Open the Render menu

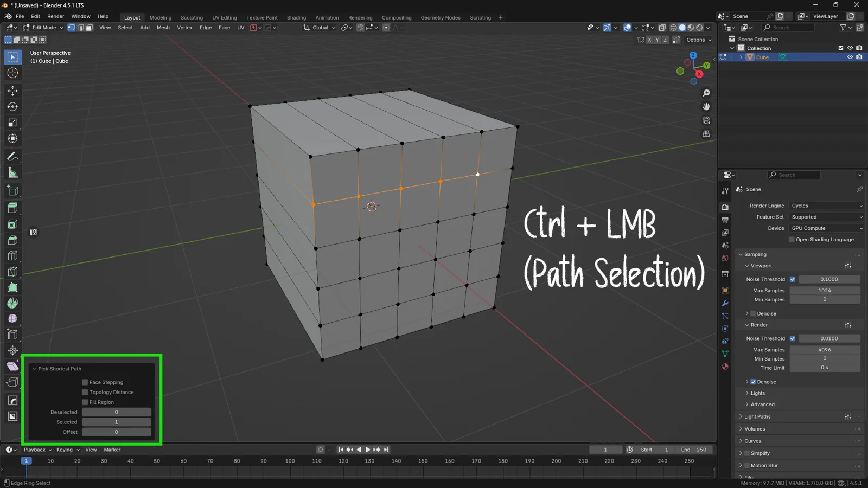[x=55, y=16]
